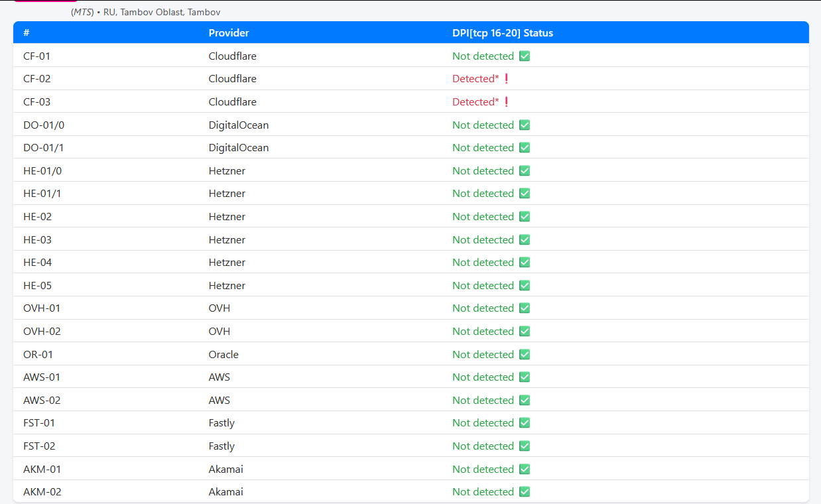821x504 pixels.
Task: Click the green checkmark in CF-01 row
Action: (x=525, y=56)
